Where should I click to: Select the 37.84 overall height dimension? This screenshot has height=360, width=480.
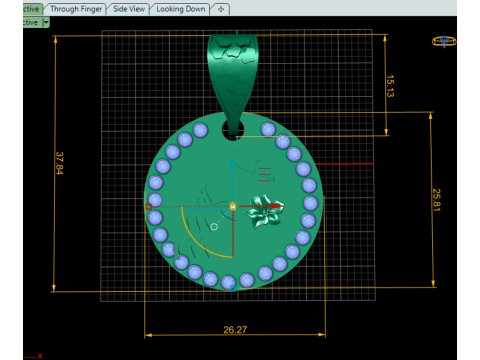[59, 163]
